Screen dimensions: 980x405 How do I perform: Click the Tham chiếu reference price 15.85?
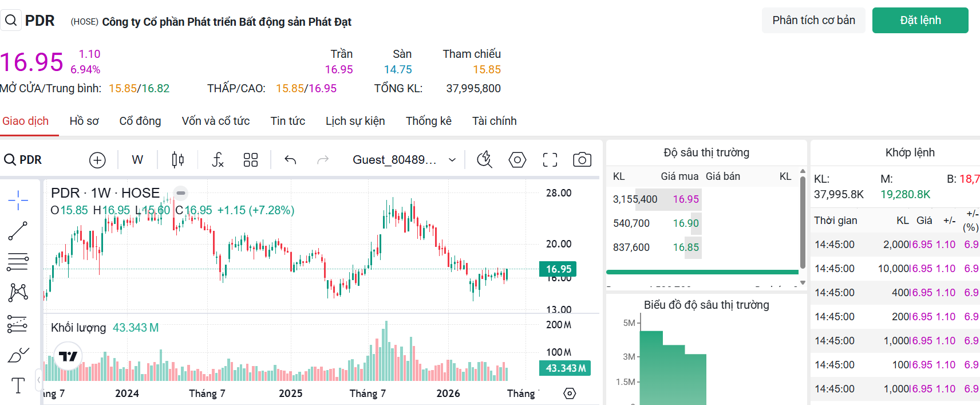click(x=487, y=69)
